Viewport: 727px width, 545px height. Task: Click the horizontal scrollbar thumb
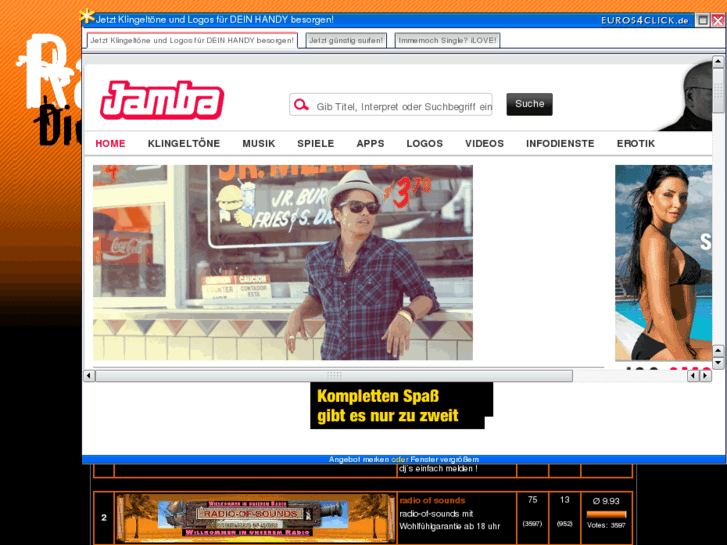coord(334,375)
